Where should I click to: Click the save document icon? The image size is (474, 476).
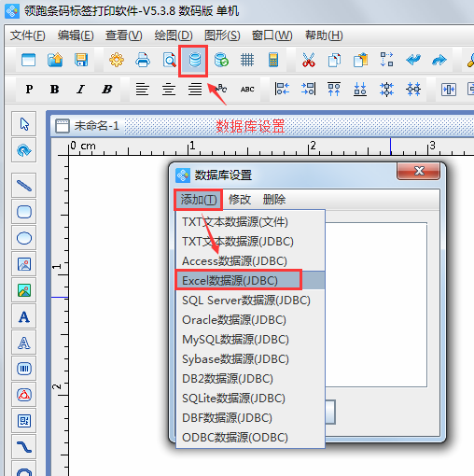pos(81,60)
